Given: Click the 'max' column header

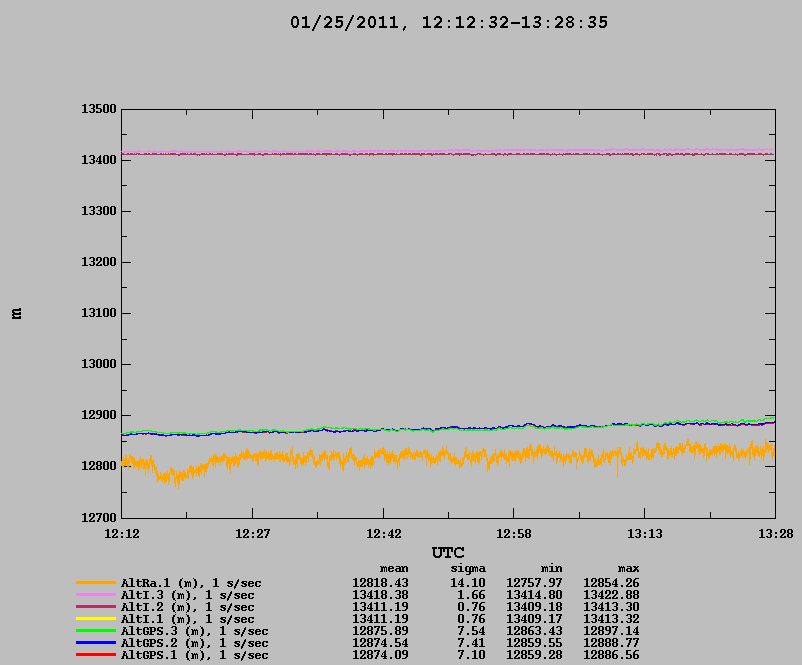Looking at the screenshot, I should pyautogui.click(x=628, y=569).
